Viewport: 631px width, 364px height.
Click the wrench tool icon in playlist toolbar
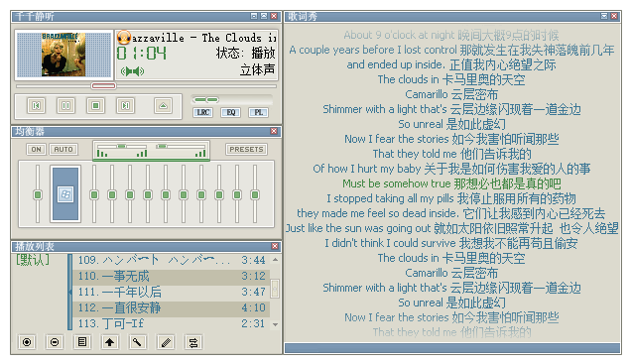[138, 342]
